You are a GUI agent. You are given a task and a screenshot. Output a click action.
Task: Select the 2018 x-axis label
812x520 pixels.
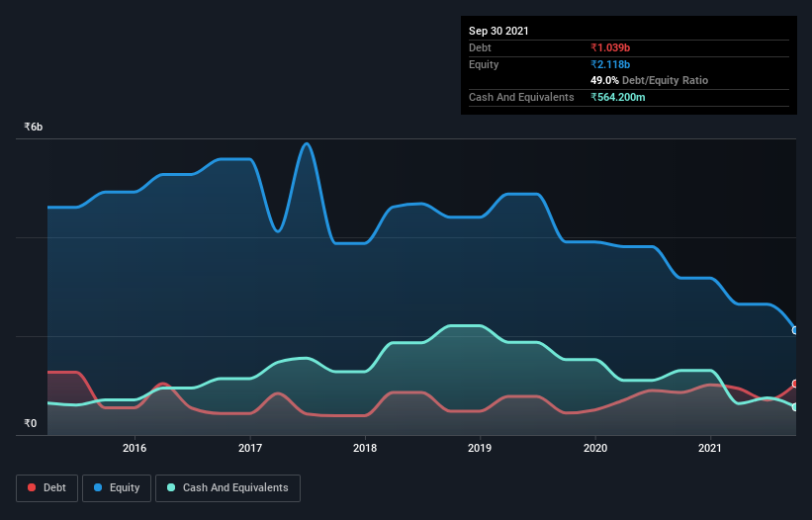point(365,449)
